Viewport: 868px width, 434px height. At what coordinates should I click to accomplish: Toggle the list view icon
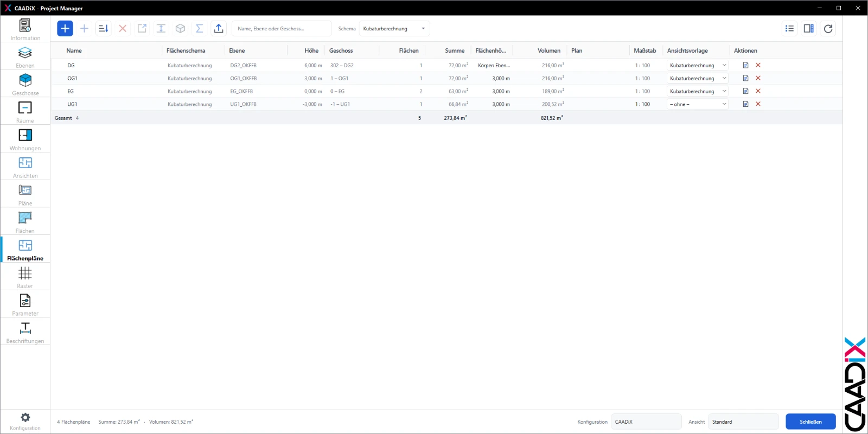[x=789, y=29]
